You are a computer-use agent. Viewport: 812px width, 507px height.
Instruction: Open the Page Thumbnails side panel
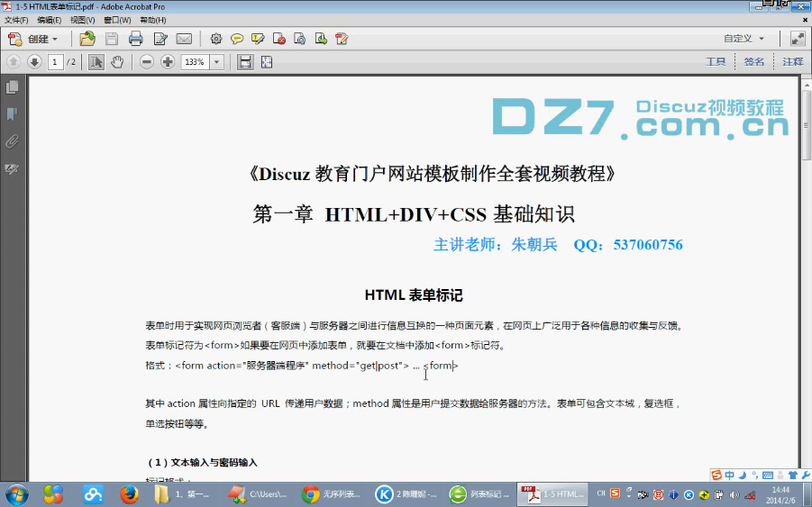point(12,87)
